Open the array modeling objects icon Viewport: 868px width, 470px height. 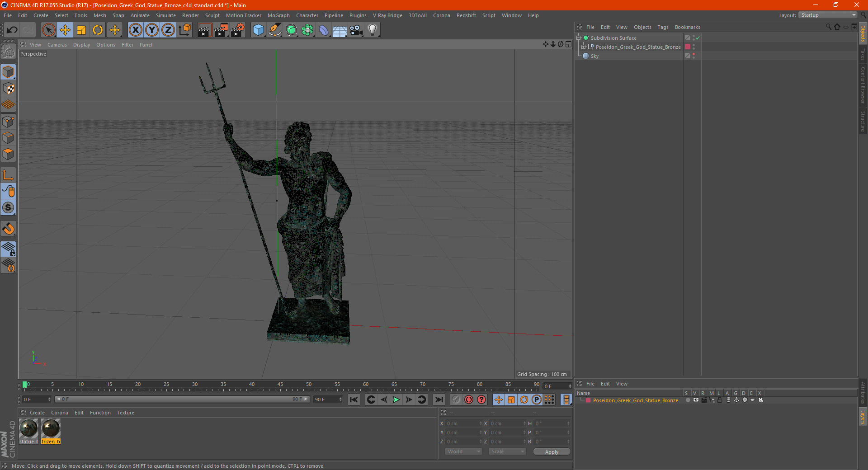[307, 30]
